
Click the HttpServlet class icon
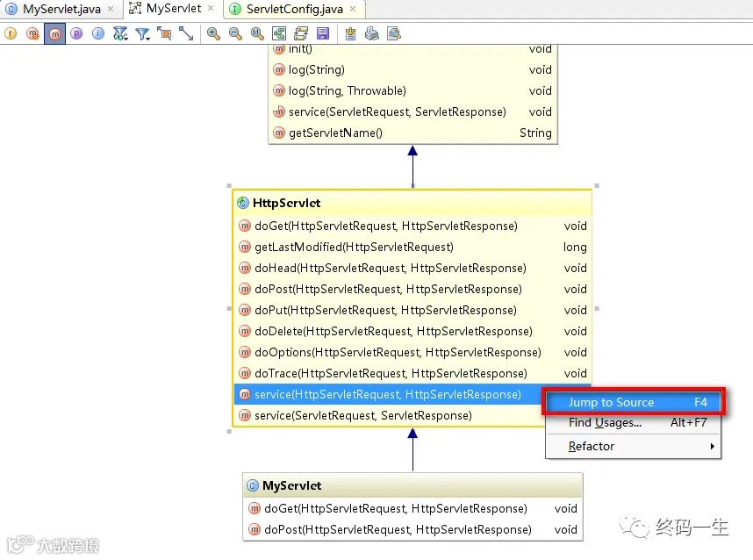243,203
